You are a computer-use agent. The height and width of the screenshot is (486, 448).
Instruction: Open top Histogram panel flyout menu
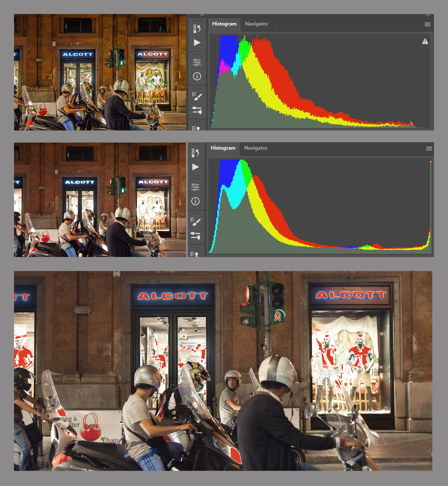coord(428,24)
